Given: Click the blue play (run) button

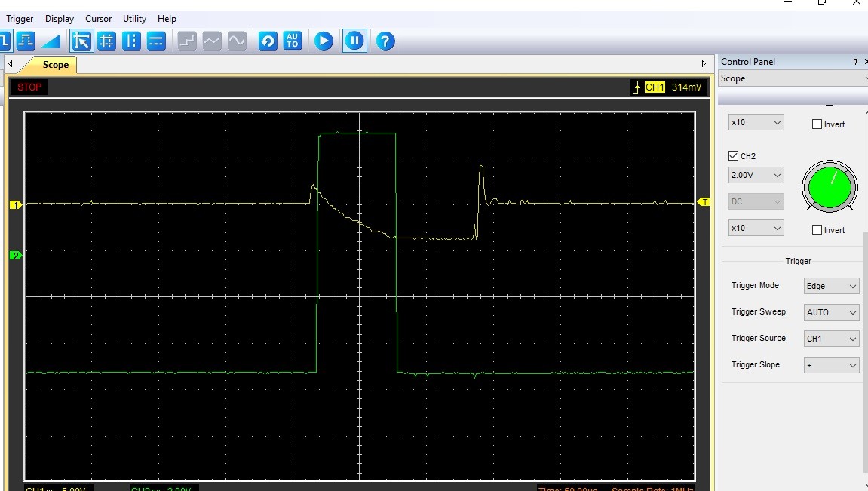Looking at the screenshot, I should point(324,41).
